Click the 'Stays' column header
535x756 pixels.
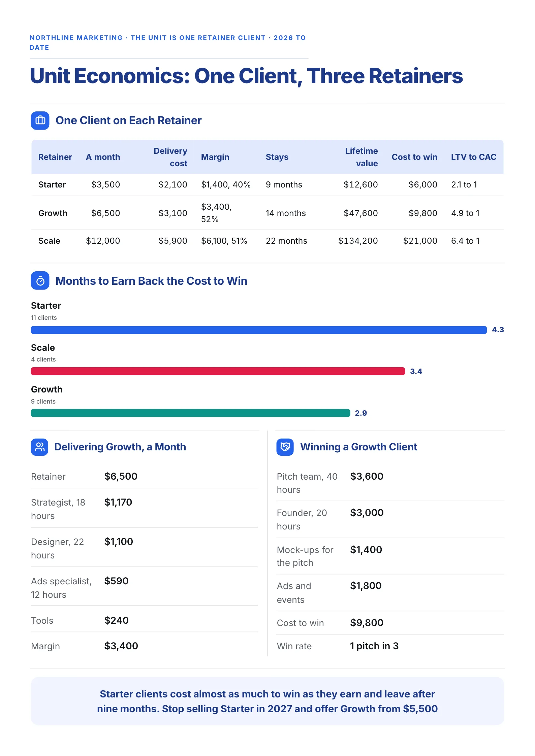277,157
